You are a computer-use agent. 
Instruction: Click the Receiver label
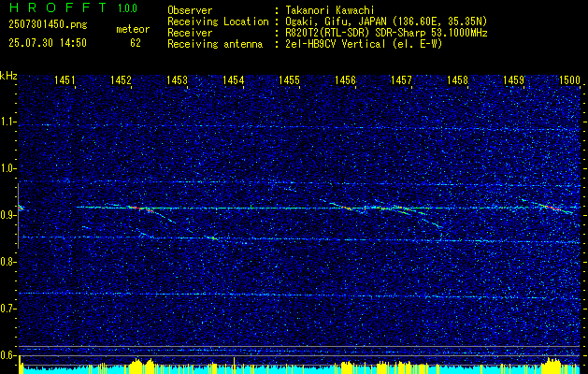190,33
